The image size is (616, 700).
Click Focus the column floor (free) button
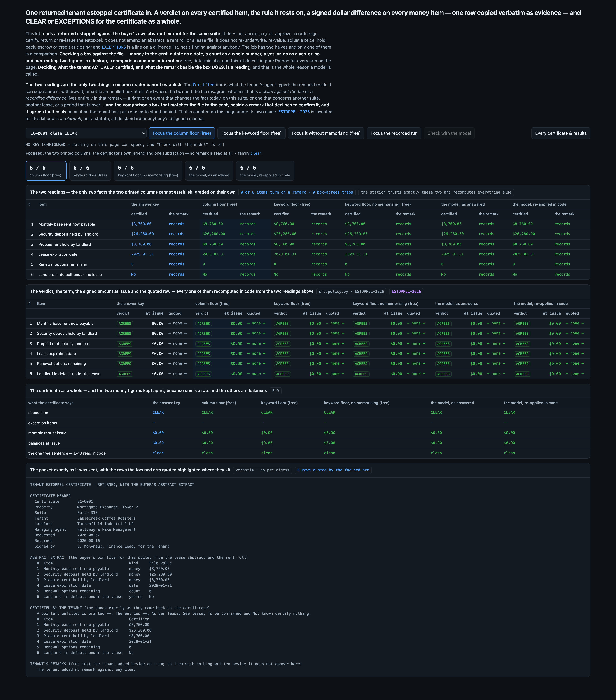pos(182,133)
